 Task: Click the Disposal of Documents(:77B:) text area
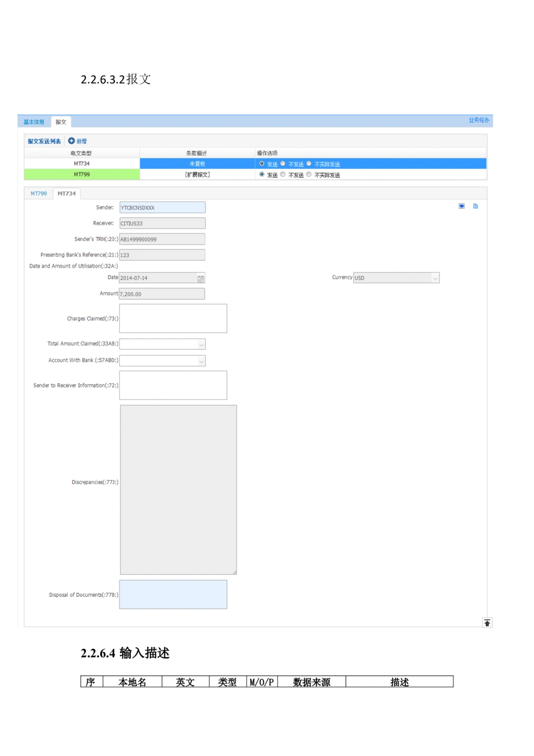pos(173,595)
